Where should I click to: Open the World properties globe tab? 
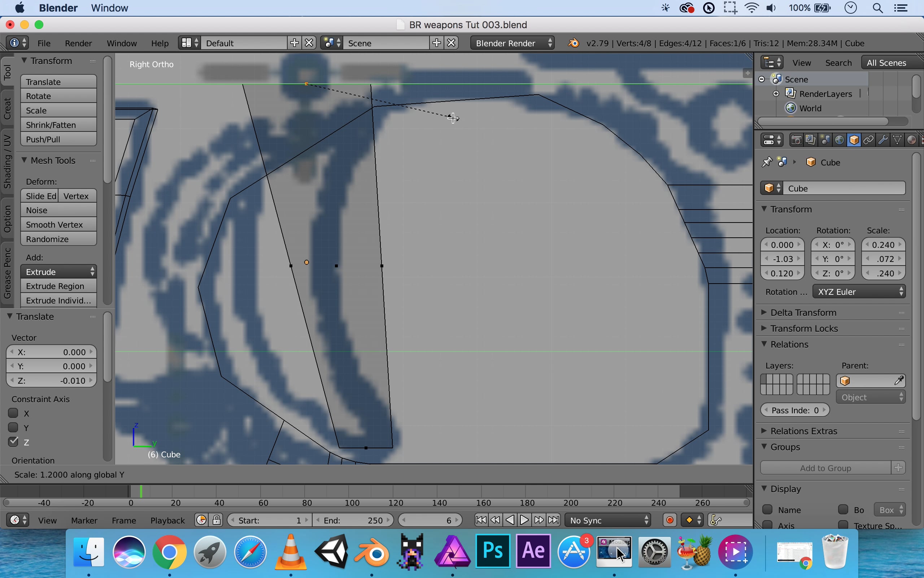coord(839,140)
